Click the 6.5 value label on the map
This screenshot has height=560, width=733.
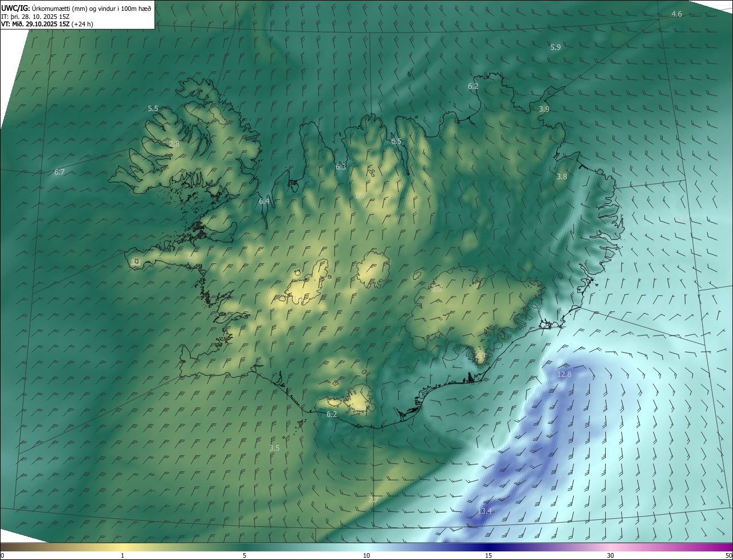pos(396,141)
